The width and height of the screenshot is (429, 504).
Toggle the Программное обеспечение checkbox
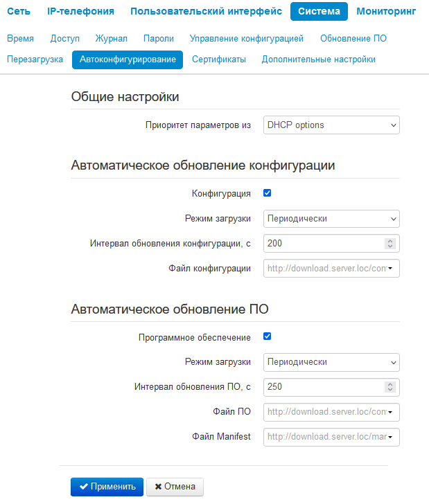pos(267,336)
